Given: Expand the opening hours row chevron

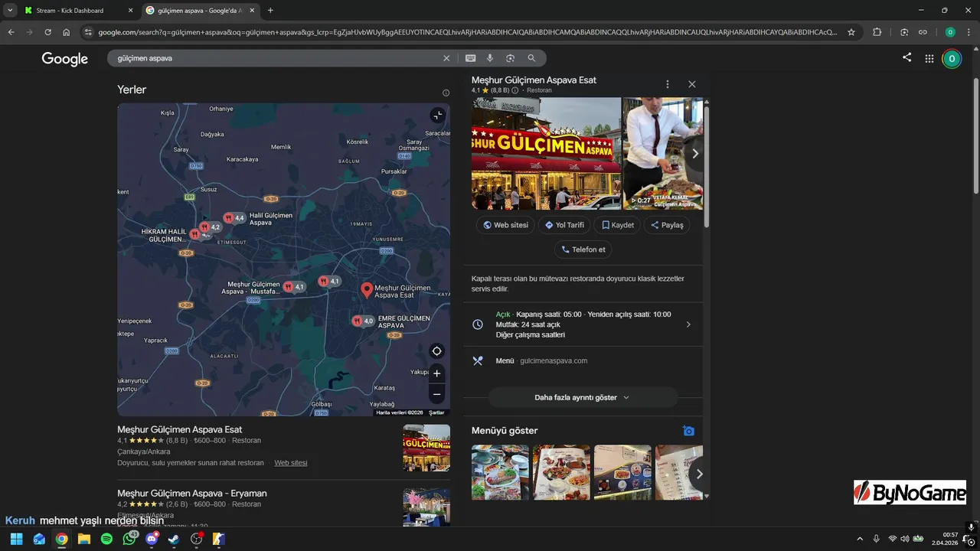Looking at the screenshot, I should pos(688,324).
